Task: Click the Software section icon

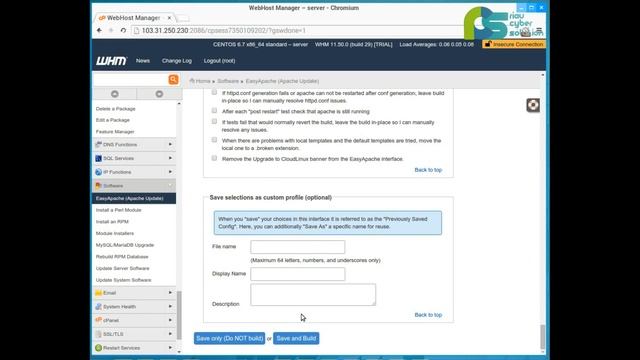Action: pyautogui.click(x=98, y=186)
